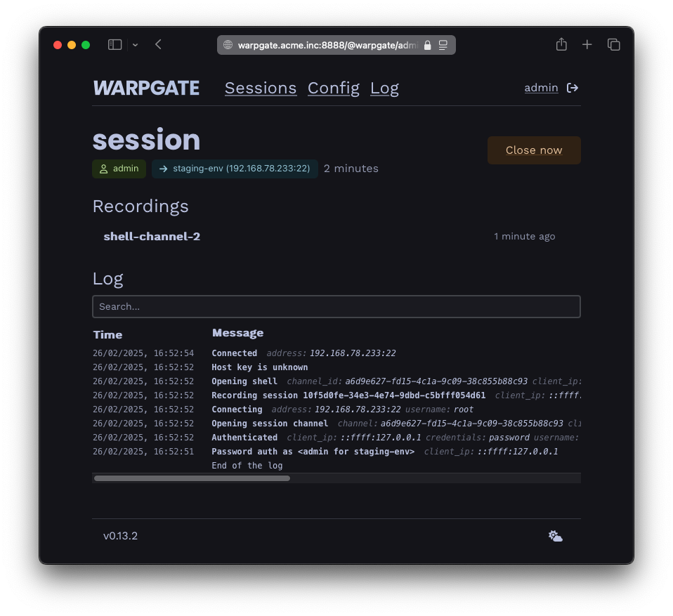Click the green fullscreen window button
The width and height of the screenshot is (673, 616).
[86, 45]
